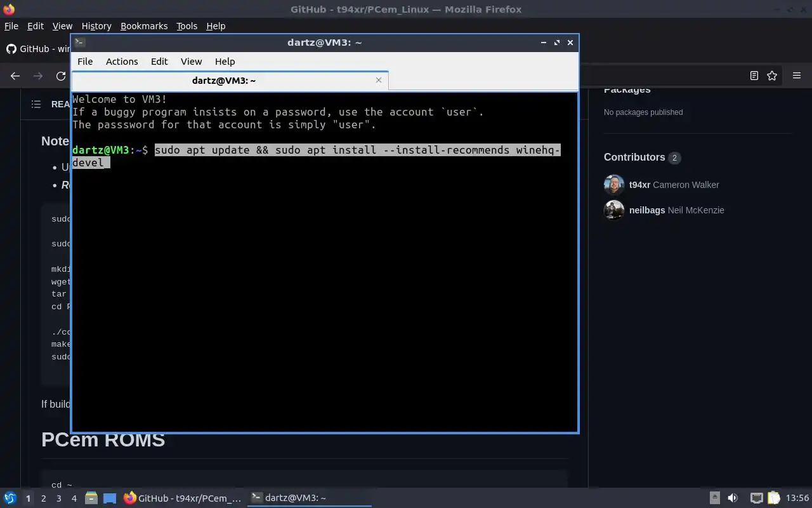Click the README outline list icon
Screen dimensions: 812x508
pyautogui.click(x=36, y=104)
